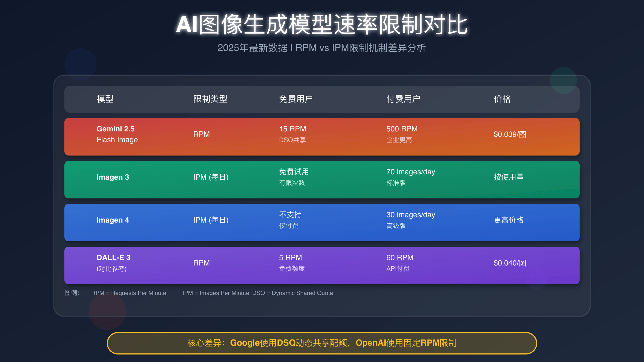Click RPM limit type in the DALL-E 3 row
This screenshot has width=644, height=362.
[202, 263]
